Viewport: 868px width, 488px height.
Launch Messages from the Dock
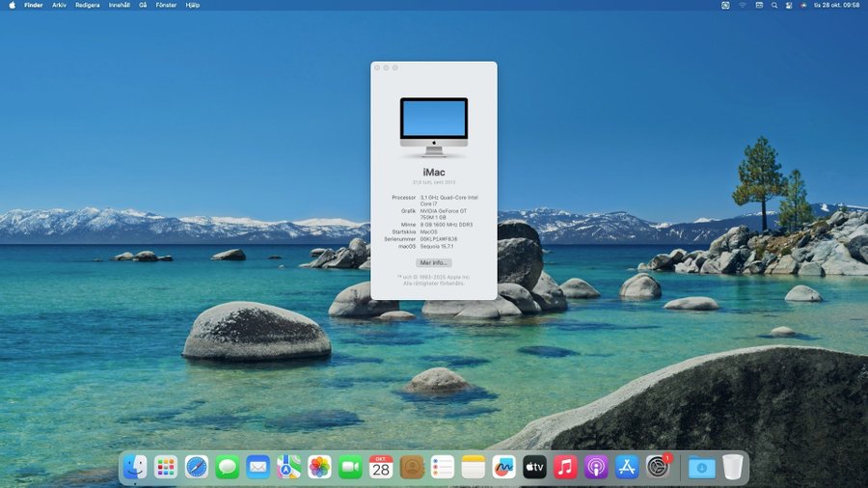pos(228,467)
